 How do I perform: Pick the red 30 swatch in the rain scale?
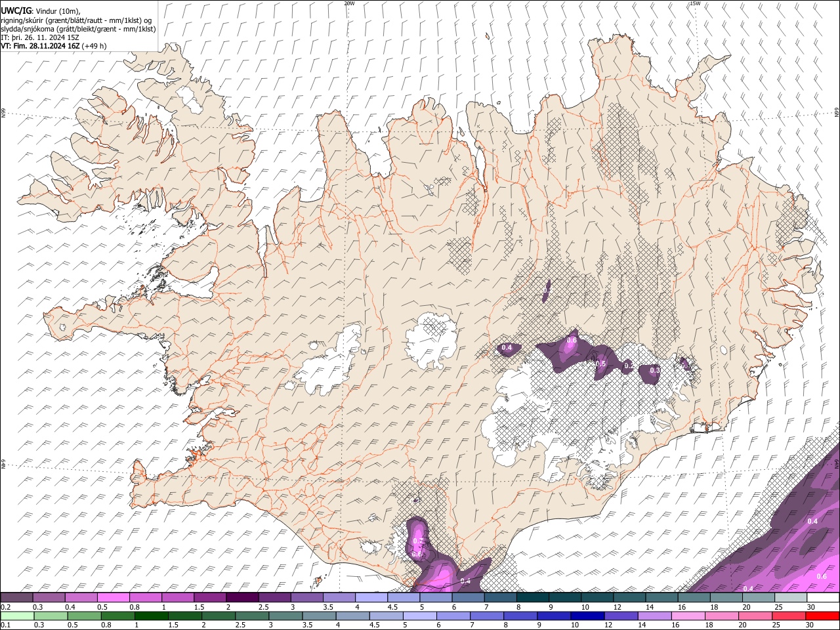click(822, 616)
